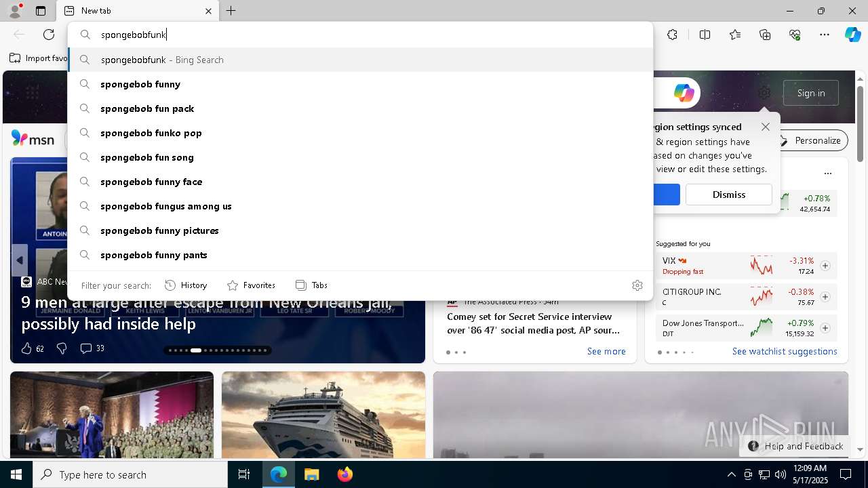Filter search by Favorites
The width and height of the screenshot is (868, 488).
pos(251,285)
